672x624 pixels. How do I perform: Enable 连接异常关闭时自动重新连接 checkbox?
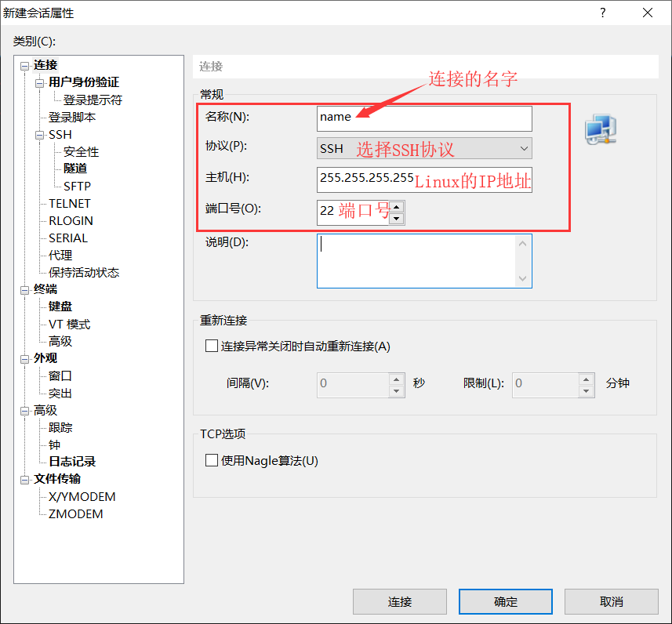tap(212, 346)
